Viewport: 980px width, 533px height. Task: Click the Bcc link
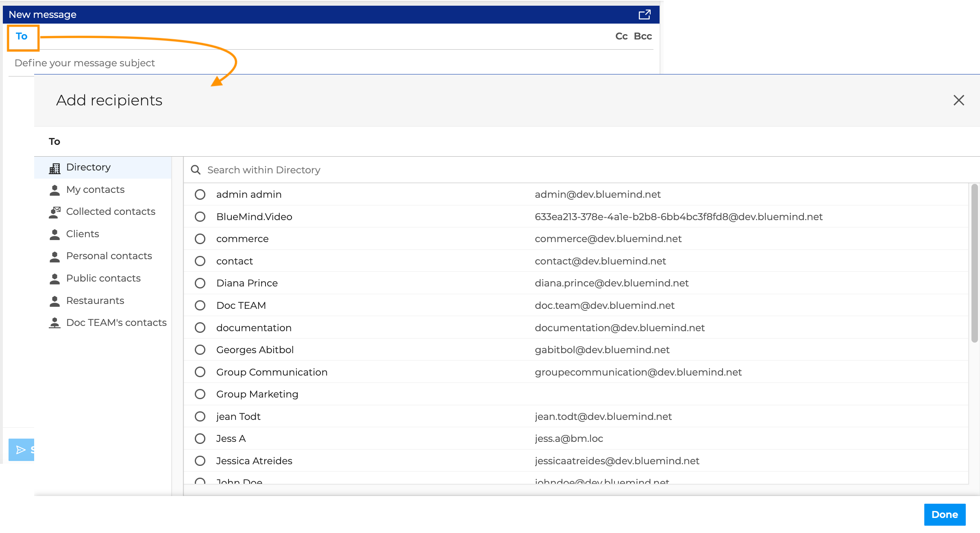click(642, 36)
